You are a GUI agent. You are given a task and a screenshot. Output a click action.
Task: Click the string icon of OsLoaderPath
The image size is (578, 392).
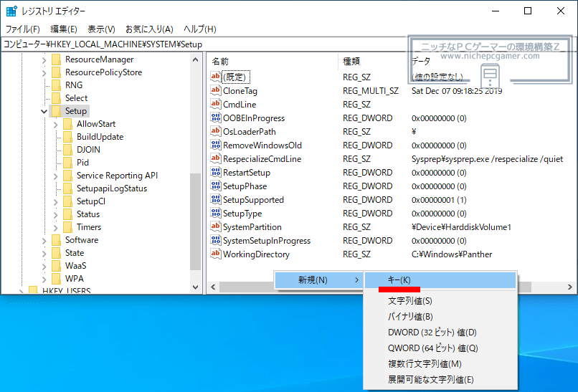(x=216, y=131)
